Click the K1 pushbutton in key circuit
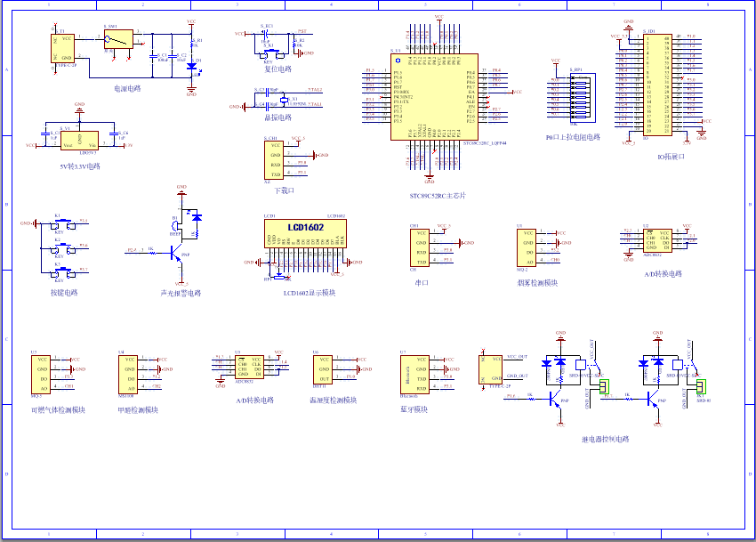The width and height of the screenshot is (756, 542). tap(64, 223)
